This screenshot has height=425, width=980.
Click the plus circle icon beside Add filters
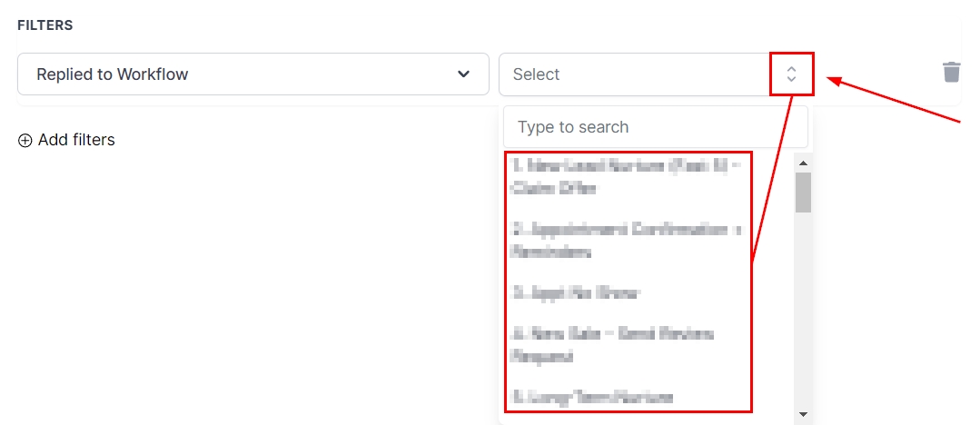tap(25, 140)
